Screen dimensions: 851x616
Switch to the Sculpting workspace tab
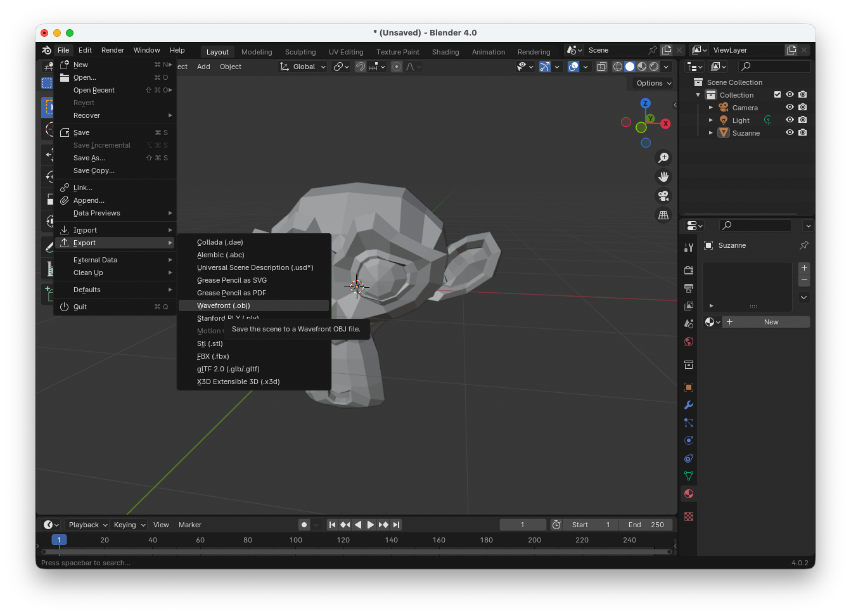point(300,52)
